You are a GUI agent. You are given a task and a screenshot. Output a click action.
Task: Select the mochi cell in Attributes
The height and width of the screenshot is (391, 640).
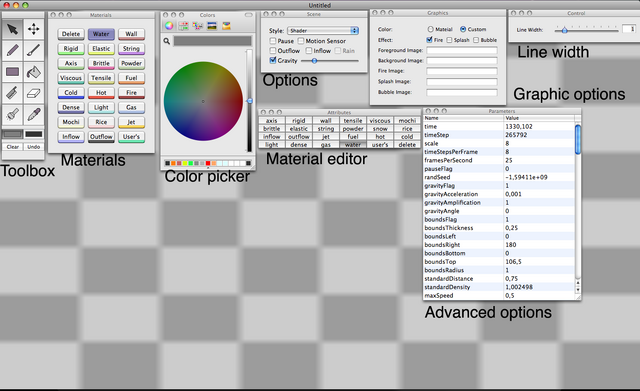point(407,121)
